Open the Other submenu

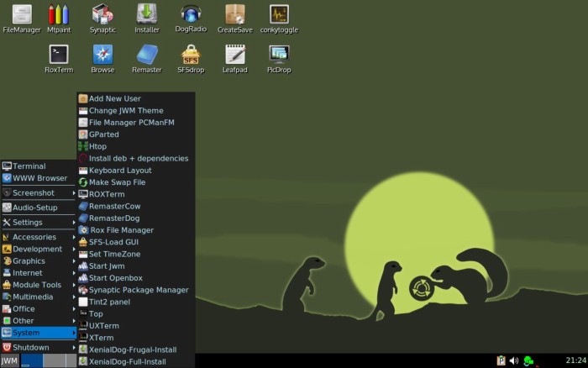(x=39, y=321)
